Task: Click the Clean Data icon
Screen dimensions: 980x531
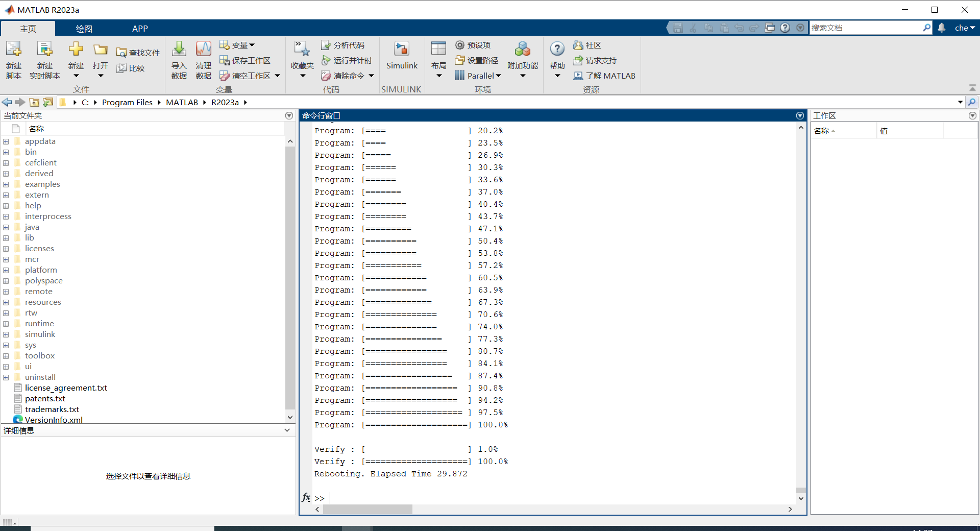Action: click(203, 50)
